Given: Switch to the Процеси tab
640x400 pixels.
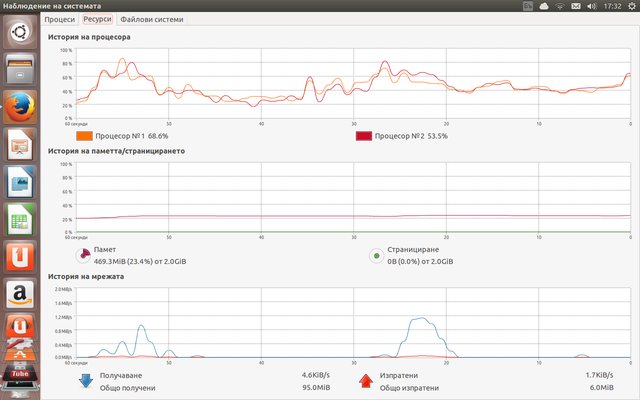Looking at the screenshot, I should pos(60,19).
